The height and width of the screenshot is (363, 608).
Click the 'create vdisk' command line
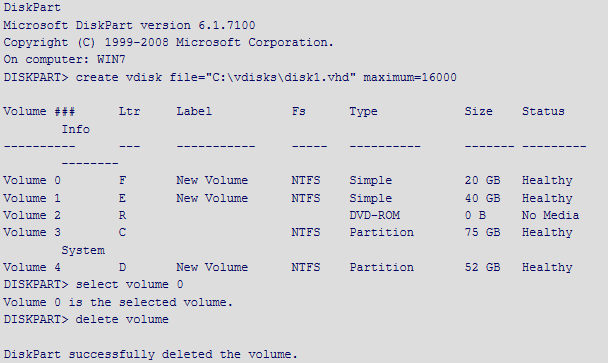pos(230,77)
